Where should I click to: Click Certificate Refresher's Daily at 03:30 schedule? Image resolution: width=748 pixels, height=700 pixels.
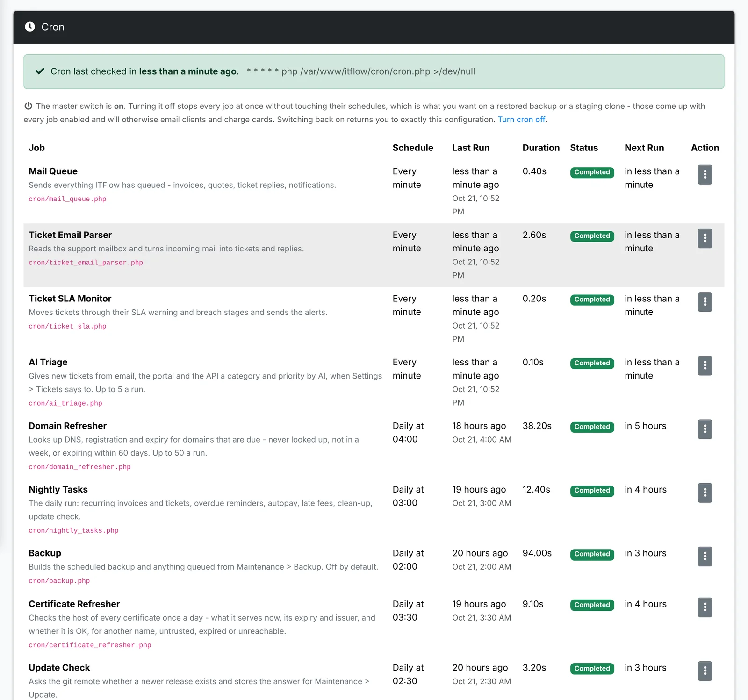click(408, 610)
